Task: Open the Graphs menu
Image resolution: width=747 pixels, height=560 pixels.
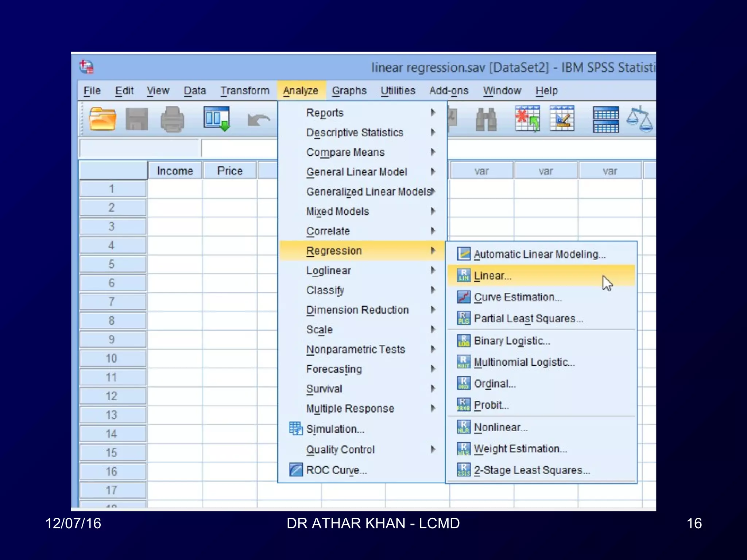Action: 349,90
